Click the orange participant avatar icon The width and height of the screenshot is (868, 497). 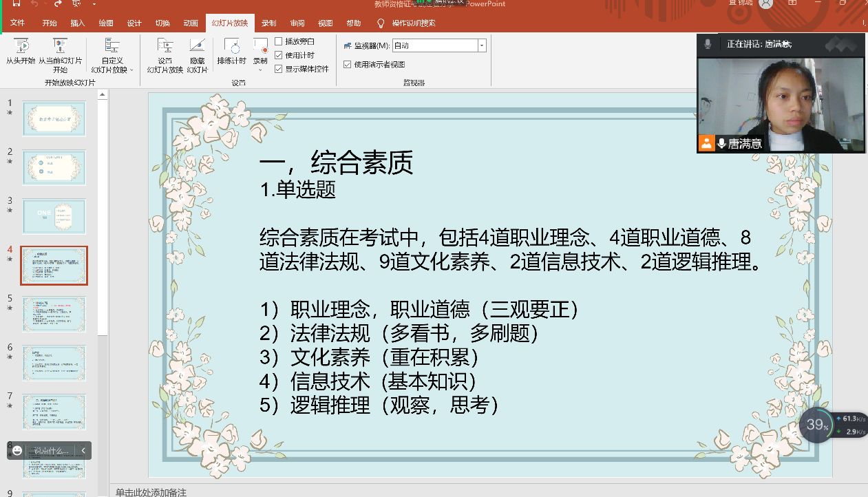[x=706, y=143]
